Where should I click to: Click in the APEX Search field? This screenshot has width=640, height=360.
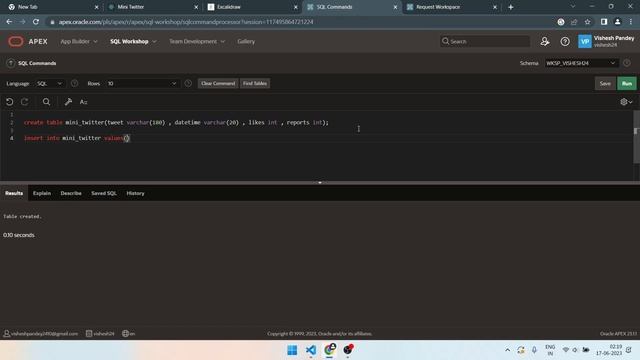(485, 41)
